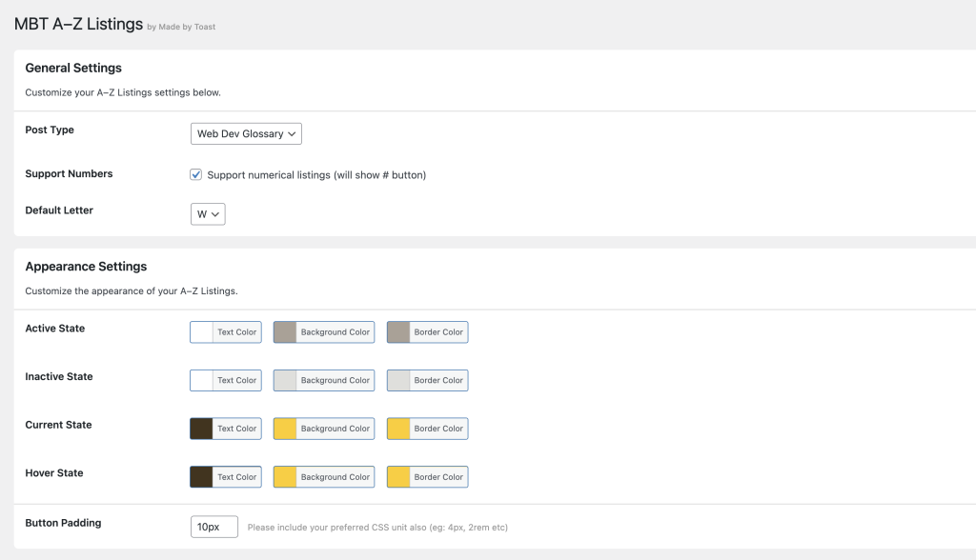Choose Current State Background Color
The width and height of the screenshot is (976, 560).
(324, 429)
